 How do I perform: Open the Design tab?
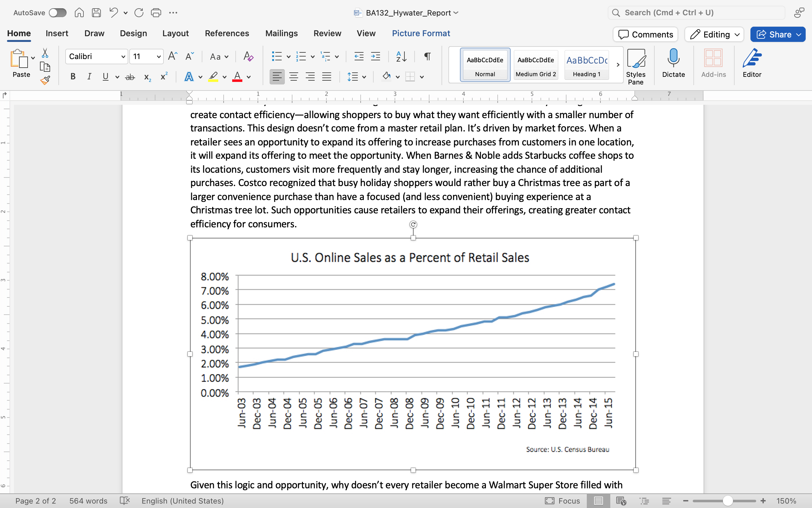(133, 33)
